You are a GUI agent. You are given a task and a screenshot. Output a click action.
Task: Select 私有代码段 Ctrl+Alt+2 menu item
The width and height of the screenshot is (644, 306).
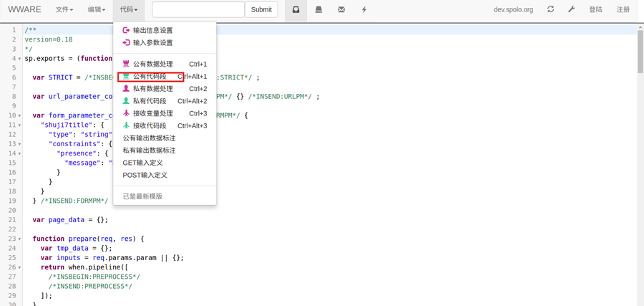coord(165,101)
